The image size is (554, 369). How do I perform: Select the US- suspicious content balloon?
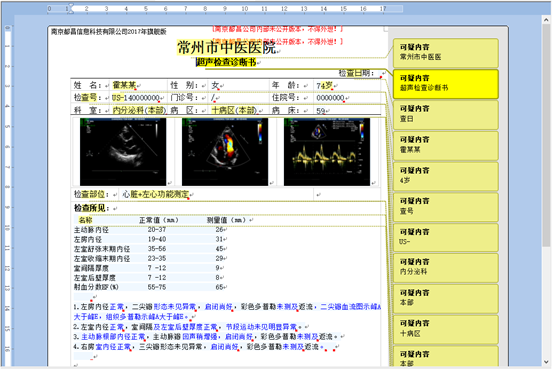point(446,238)
